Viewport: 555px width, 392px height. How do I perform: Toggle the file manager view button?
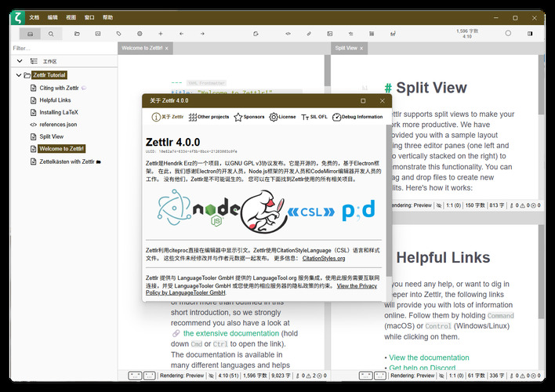coord(30,34)
